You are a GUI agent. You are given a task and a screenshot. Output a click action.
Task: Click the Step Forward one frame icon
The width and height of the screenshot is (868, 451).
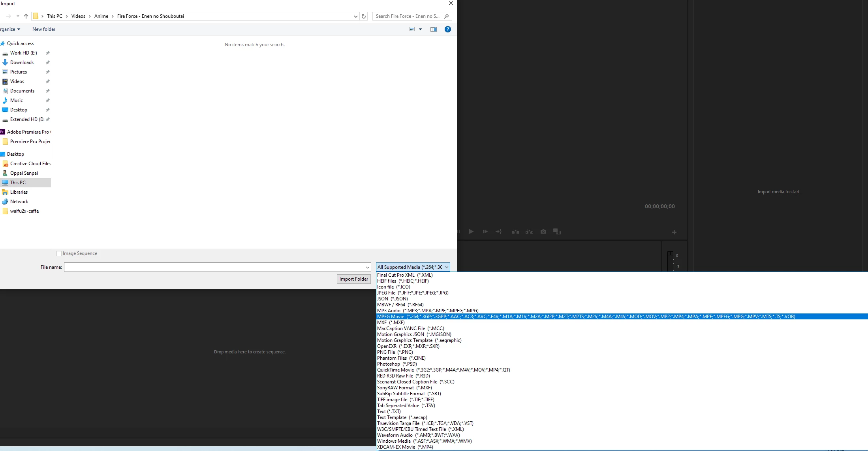tap(485, 232)
